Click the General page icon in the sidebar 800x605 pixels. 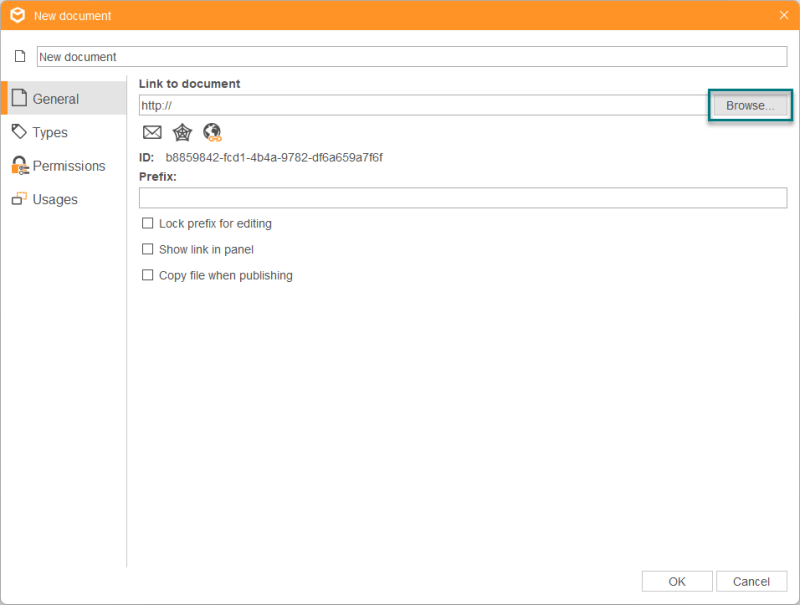(21, 98)
